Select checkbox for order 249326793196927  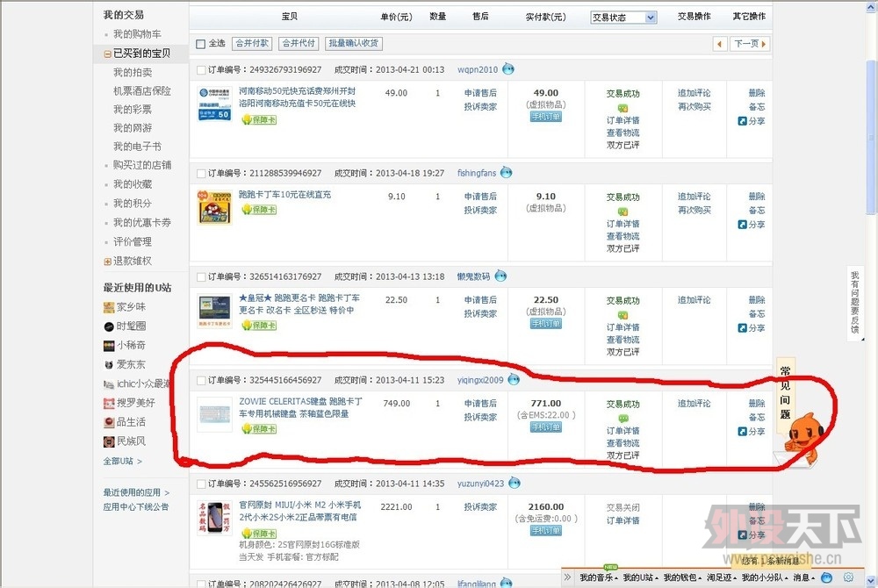coord(201,70)
